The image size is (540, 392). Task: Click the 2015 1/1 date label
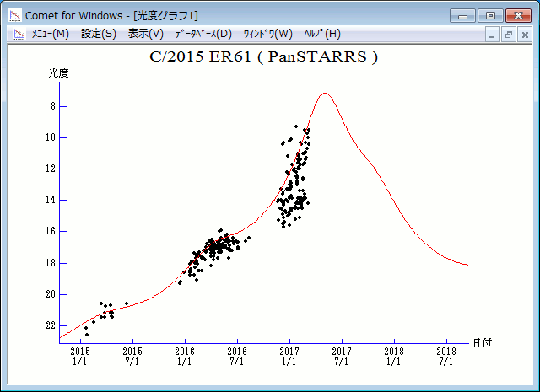coord(80,357)
